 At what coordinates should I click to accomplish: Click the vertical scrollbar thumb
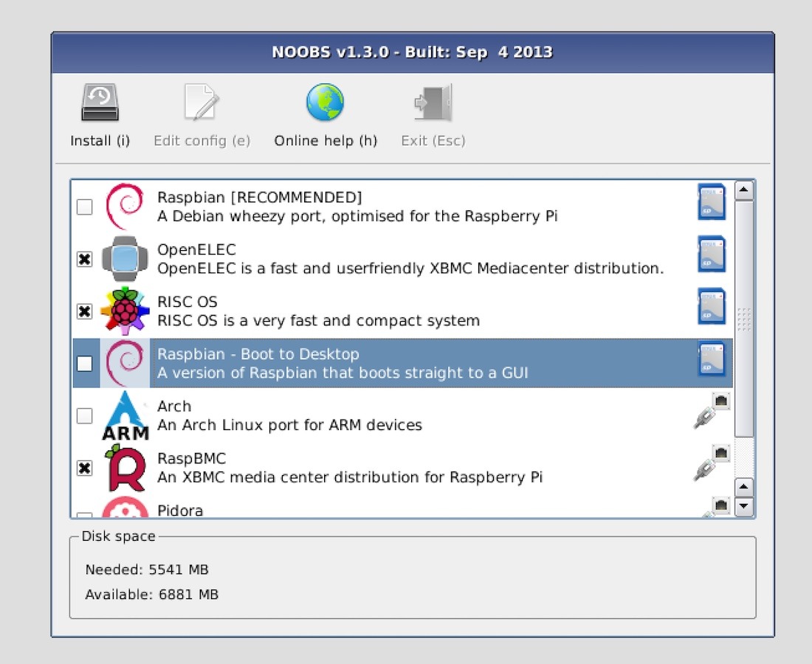pos(744,319)
